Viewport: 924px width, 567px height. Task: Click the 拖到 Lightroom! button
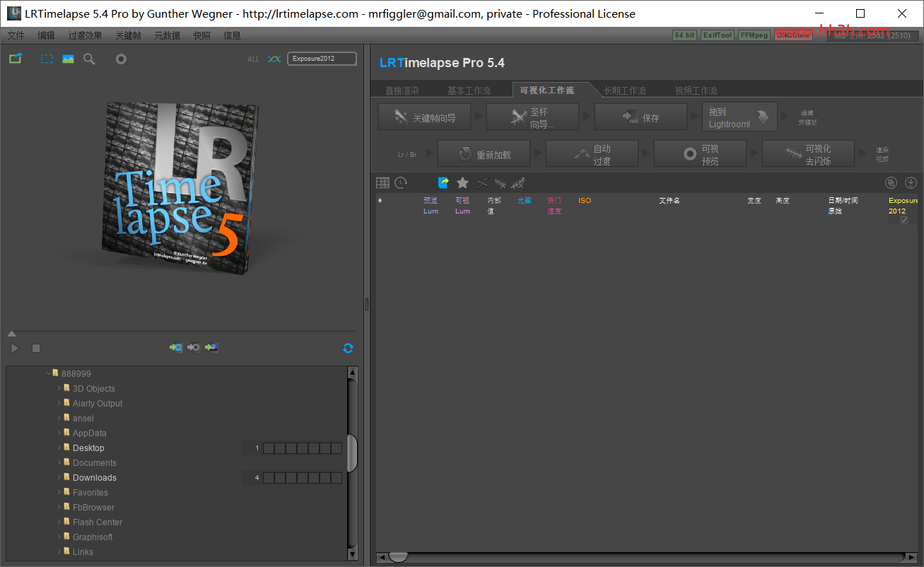tap(739, 117)
